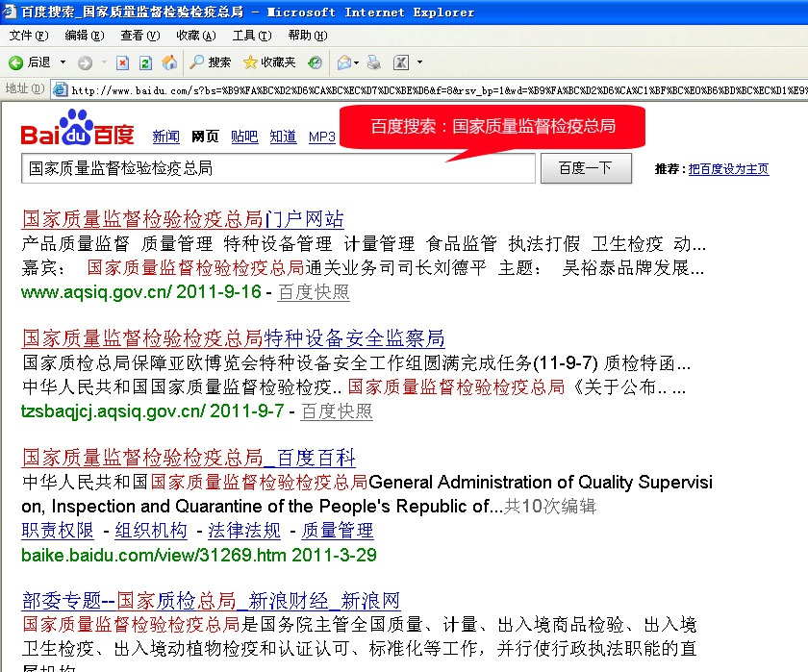Image resolution: width=808 pixels, height=672 pixels.
Task: Expand the Mail button dropdown arrow
Action: tap(359, 62)
